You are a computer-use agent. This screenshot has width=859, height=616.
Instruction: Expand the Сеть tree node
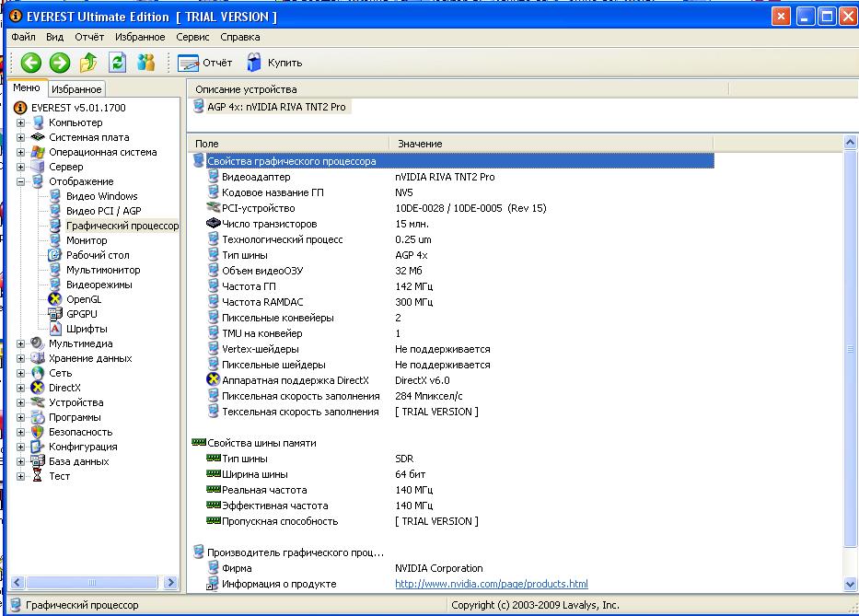(x=21, y=374)
